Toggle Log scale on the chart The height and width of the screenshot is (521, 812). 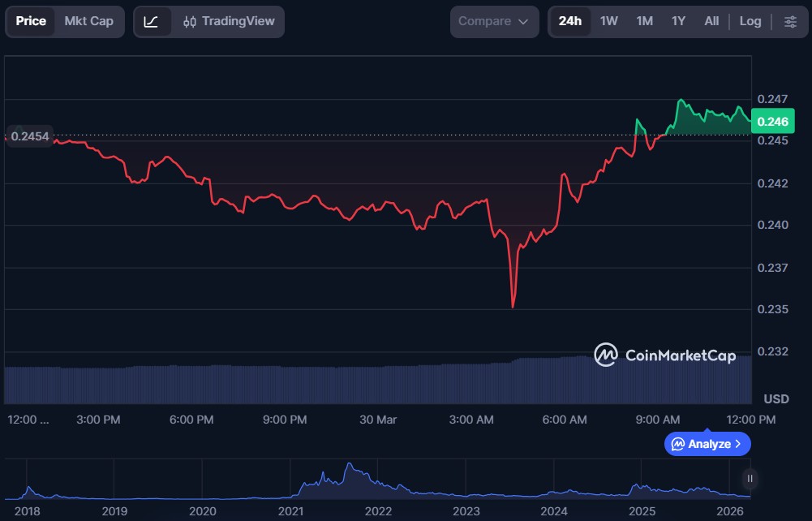[750, 21]
